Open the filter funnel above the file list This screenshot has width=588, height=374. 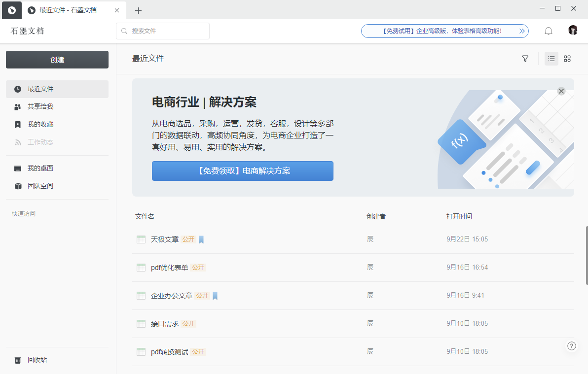click(525, 59)
